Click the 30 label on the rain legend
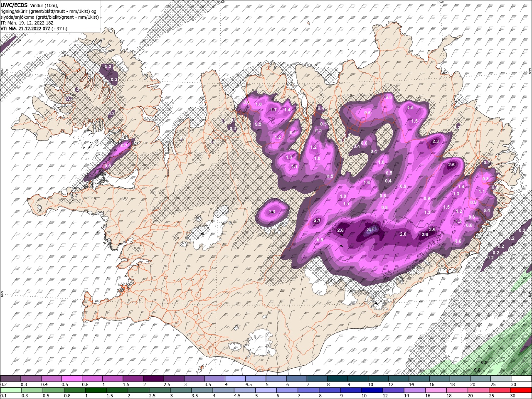532x399 pixels. [512, 396]
